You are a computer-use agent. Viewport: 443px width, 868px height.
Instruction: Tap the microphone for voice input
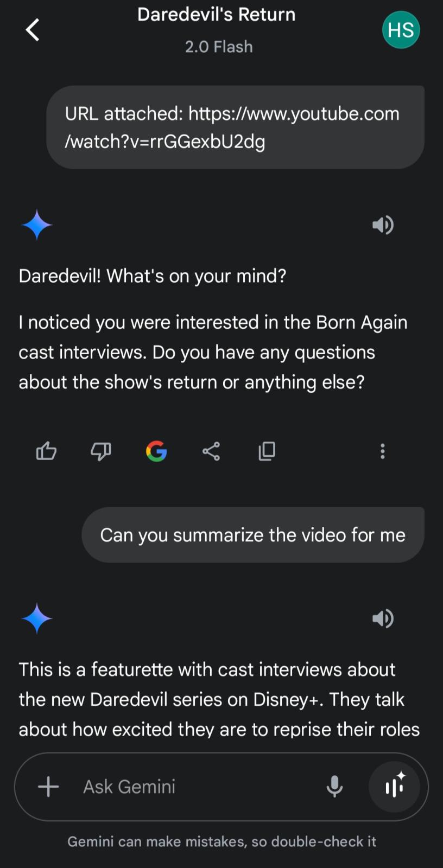coord(334,786)
